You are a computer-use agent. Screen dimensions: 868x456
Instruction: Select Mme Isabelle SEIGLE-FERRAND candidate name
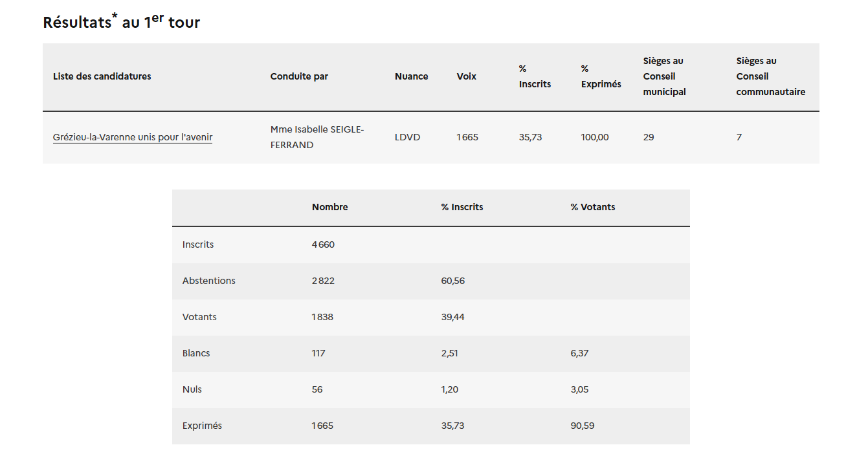(x=317, y=136)
